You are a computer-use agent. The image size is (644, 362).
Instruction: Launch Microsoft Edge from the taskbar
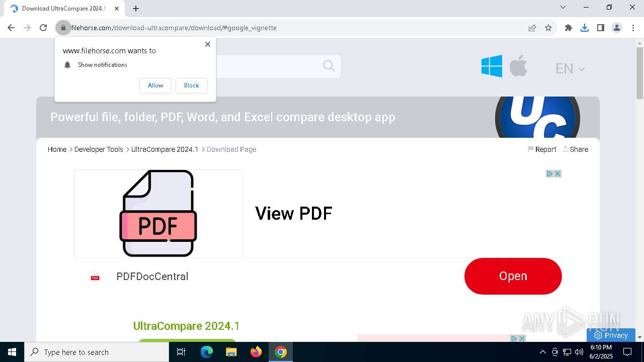point(207,352)
